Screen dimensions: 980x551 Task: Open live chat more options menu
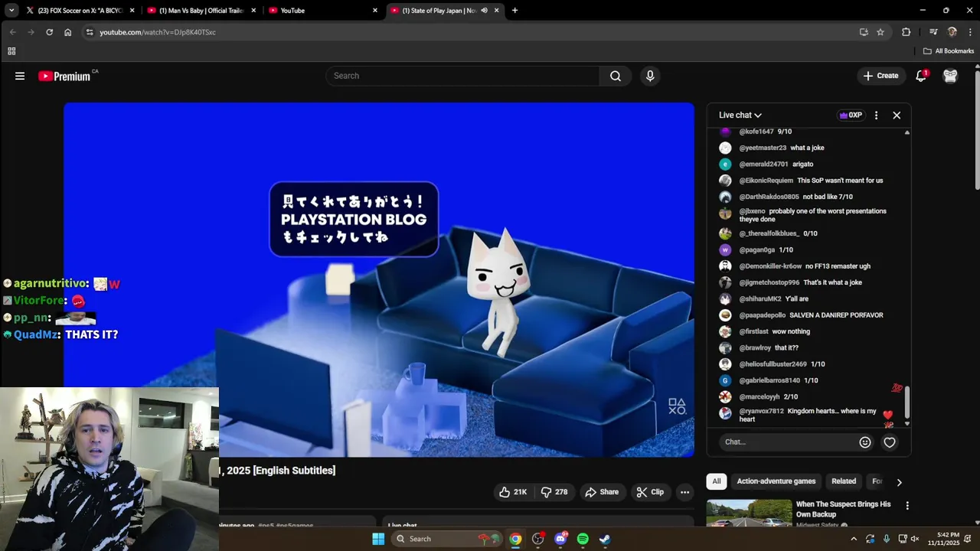[876, 116]
